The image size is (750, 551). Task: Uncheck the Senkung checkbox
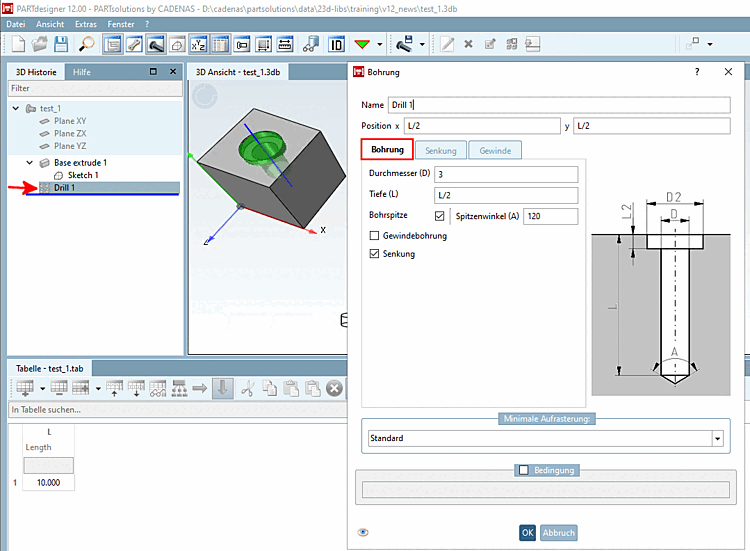tap(375, 254)
